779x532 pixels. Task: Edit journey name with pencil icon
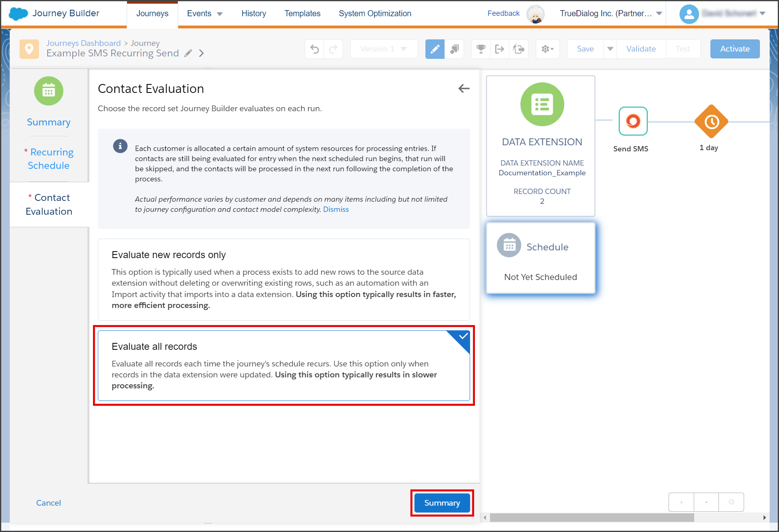188,53
